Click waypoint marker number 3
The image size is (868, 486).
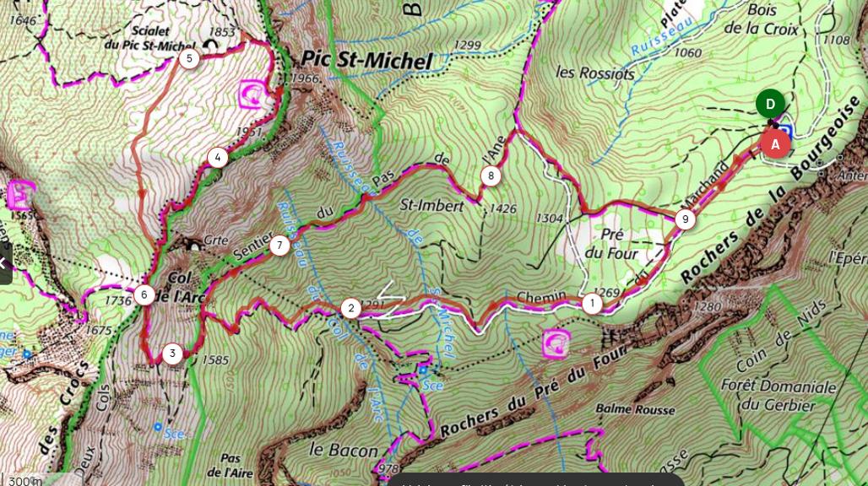coord(172,354)
